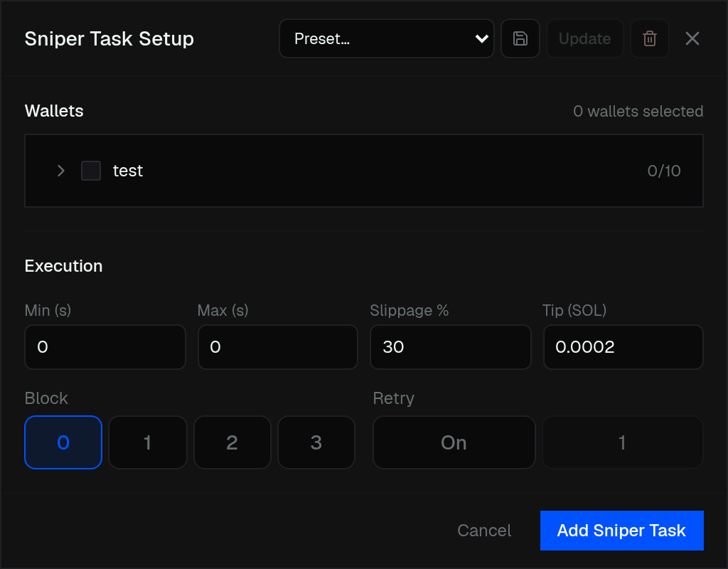Viewport: 728px width, 569px height.
Task: Click the 0/10 wallet count
Action: point(664,171)
